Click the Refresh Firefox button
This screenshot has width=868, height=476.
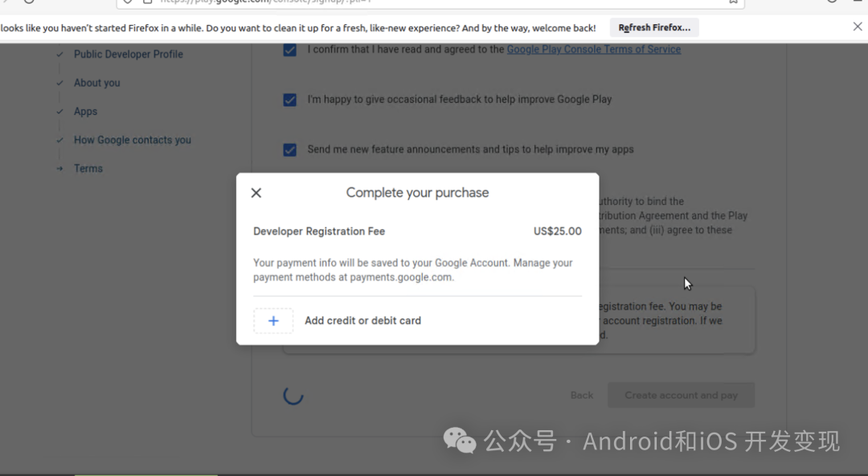(x=654, y=27)
